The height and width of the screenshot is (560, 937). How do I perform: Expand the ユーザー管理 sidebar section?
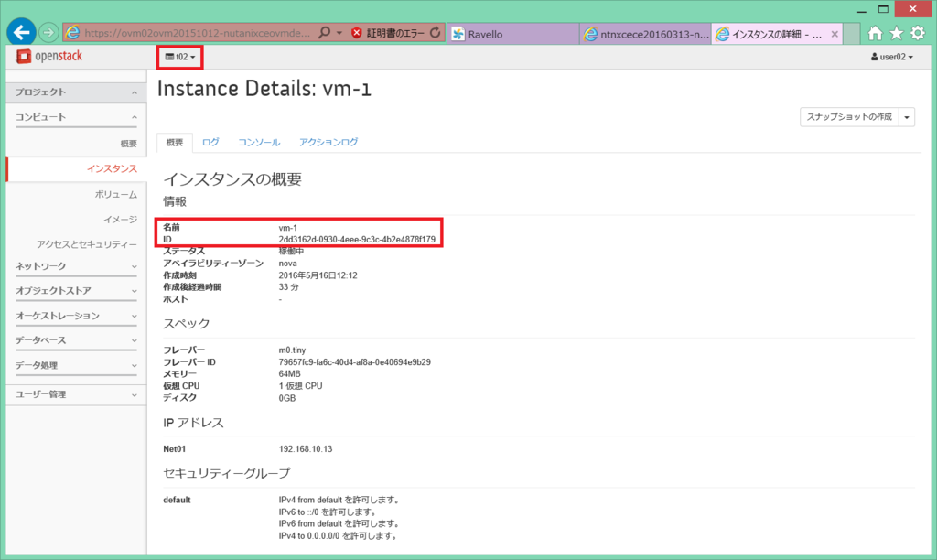[76, 394]
